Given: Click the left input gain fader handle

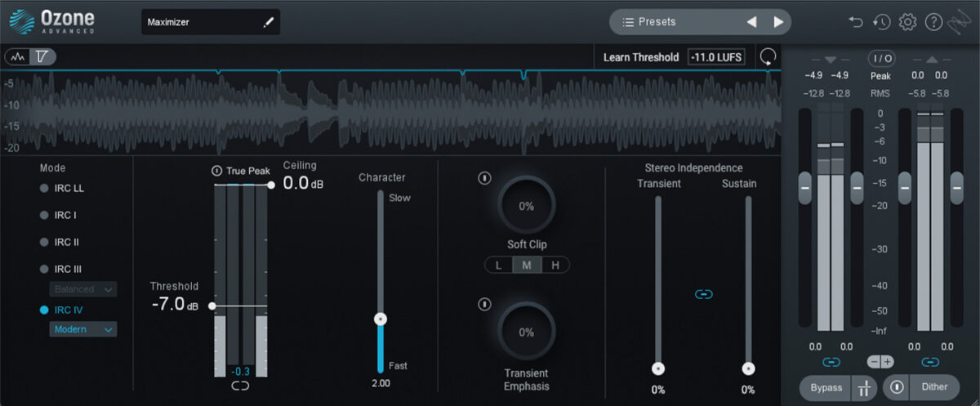Looking at the screenshot, I should click(805, 188).
